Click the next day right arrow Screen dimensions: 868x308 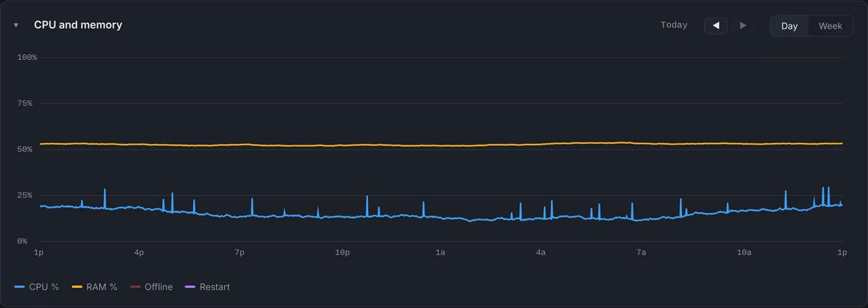click(x=743, y=25)
